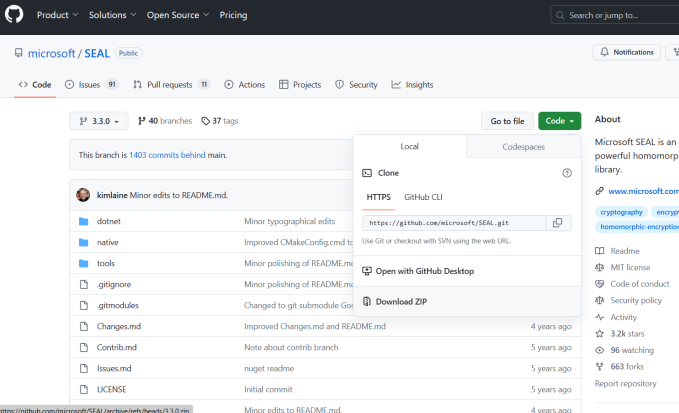Image resolution: width=679 pixels, height=413 pixels.
Task: Click the Changes.md file icon
Action: (x=84, y=326)
